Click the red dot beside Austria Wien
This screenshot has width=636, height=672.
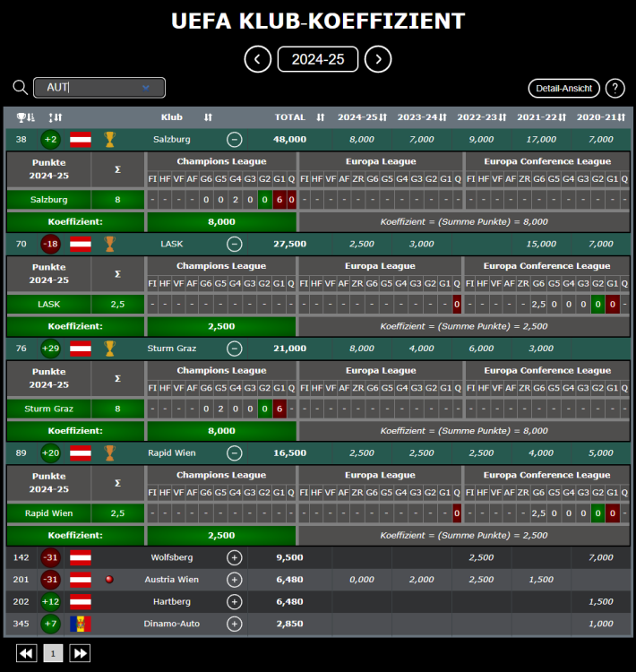tap(109, 580)
